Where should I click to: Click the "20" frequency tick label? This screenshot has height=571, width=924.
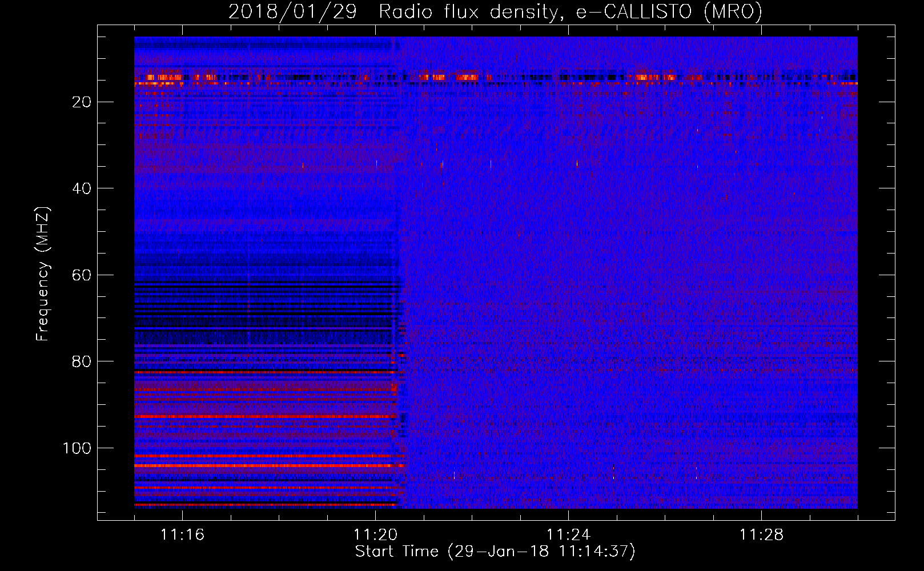click(x=82, y=102)
